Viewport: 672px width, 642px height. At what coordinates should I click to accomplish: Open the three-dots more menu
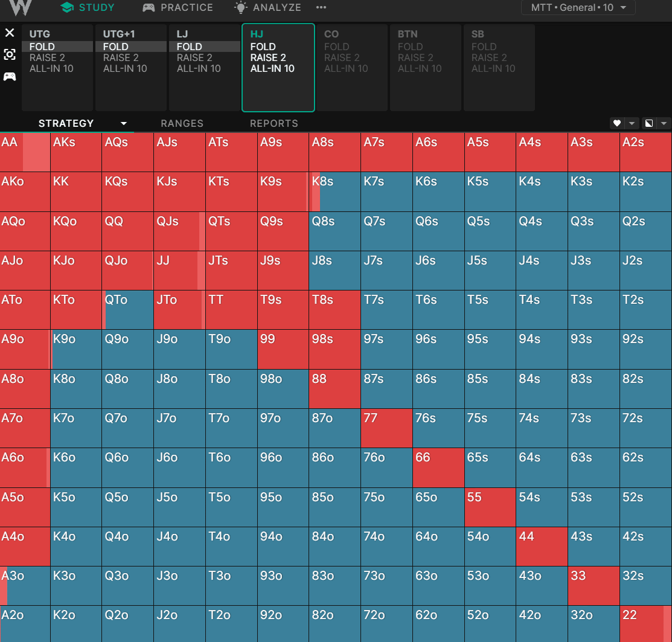tap(321, 8)
